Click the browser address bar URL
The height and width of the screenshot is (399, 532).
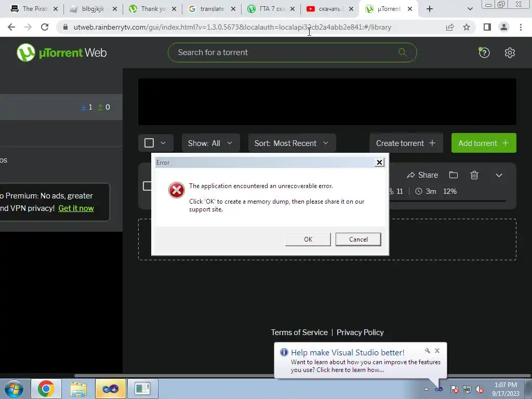pos(232,27)
